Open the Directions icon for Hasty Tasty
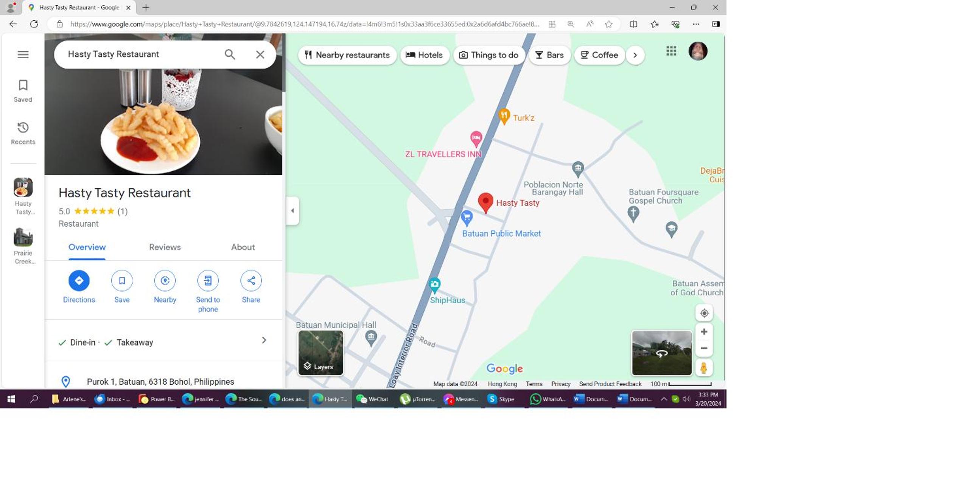Image resolution: width=980 pixels, height=503 pixels. pos(79,281)
